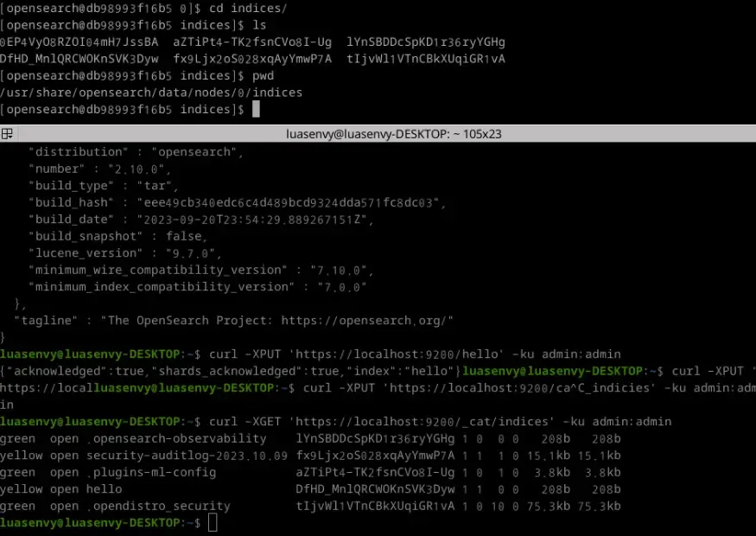Focus the bottom terminal prompt cursor

213,523
